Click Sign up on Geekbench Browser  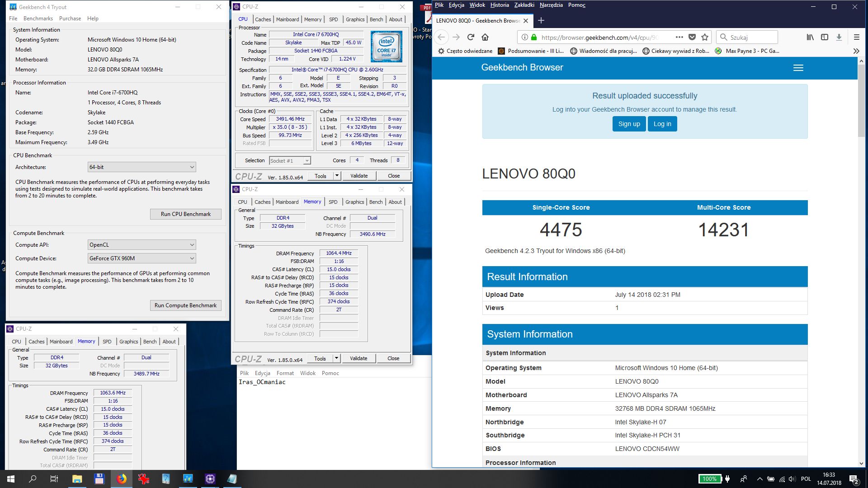[x=629, y=124]
